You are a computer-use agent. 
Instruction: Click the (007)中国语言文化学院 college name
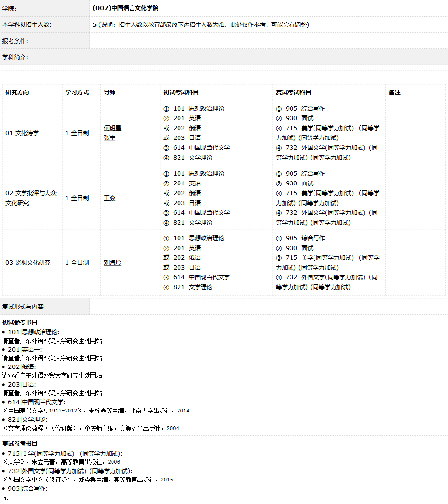click(x=125, y=8)
